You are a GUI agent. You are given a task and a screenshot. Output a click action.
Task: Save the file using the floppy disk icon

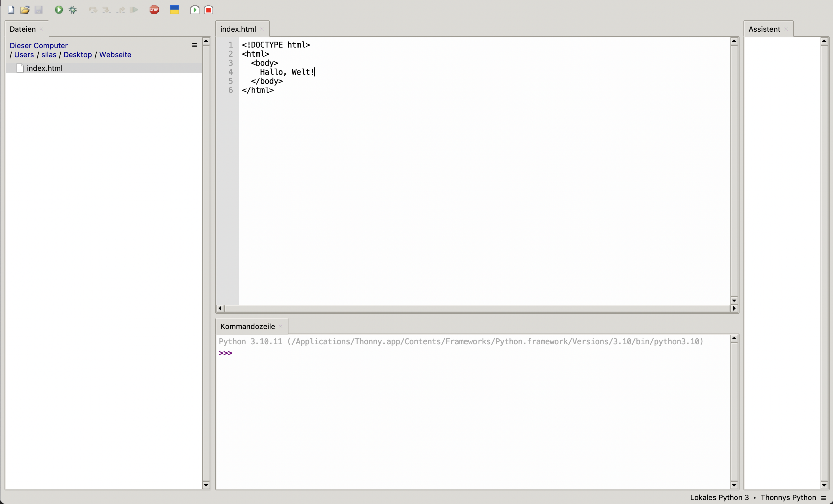[x=39, y=10]
